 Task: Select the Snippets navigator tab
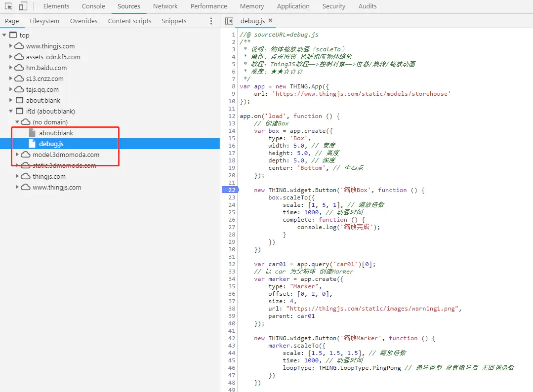(174, 21)
